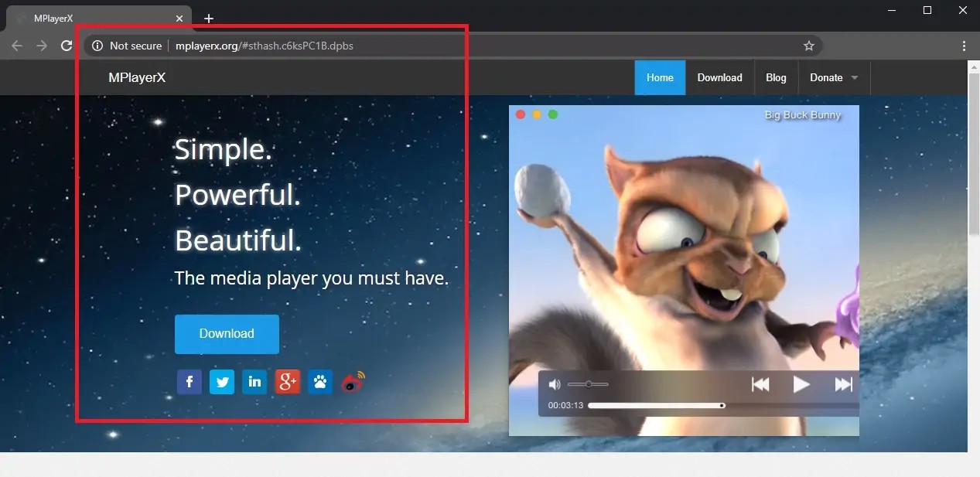Screen dimensions: 980x477
Task: Click the Google Plus share icon
Action: click(x=288, y=382)
